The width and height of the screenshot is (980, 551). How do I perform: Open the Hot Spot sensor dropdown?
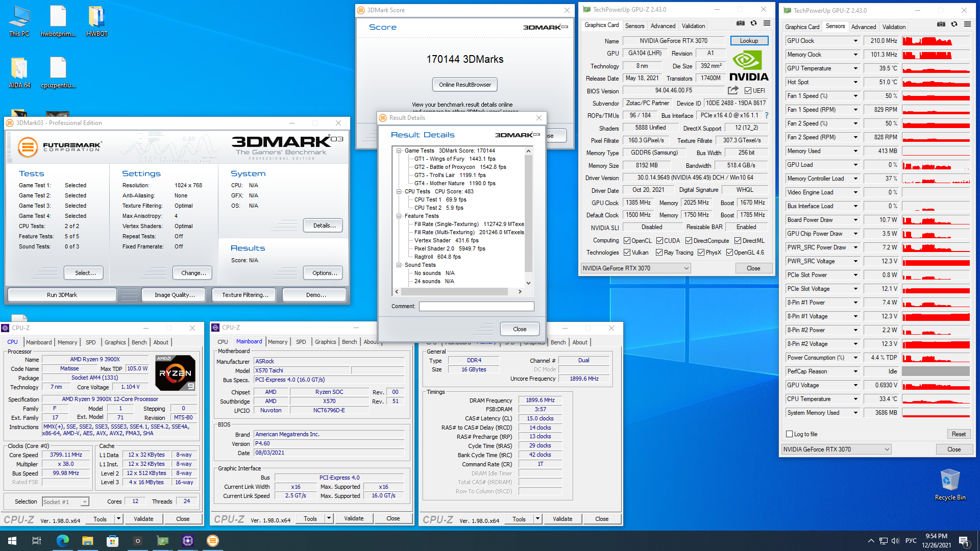click(x=855, y=82)
